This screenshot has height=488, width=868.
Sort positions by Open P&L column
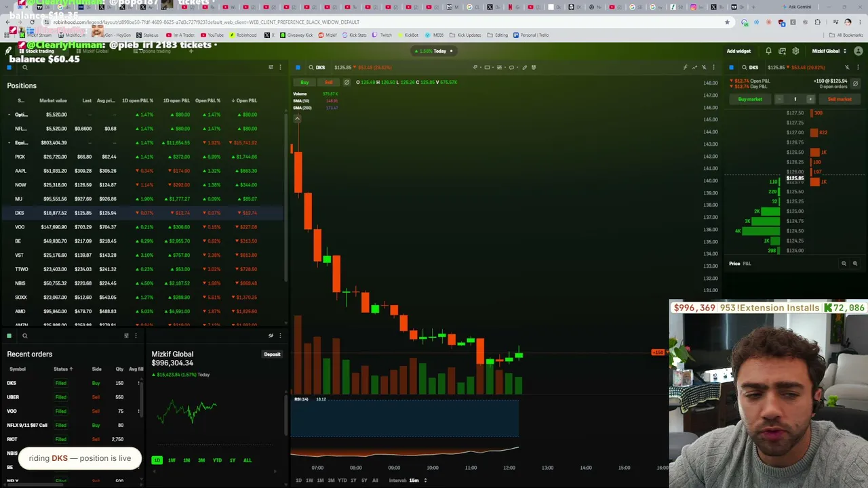click(245, 100)
